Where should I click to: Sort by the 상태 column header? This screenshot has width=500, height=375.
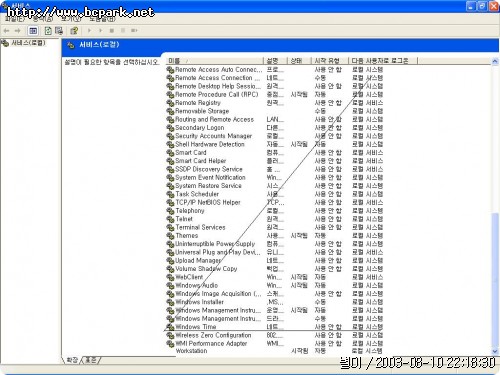pos(299,61)
